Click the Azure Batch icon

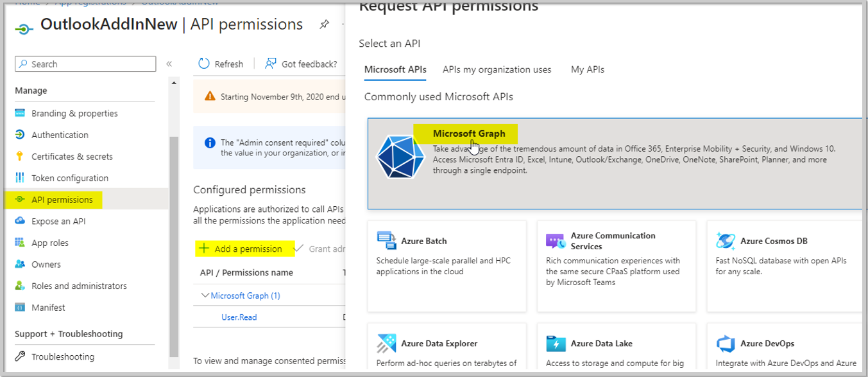pyautogui.click(x=387, y=241)
